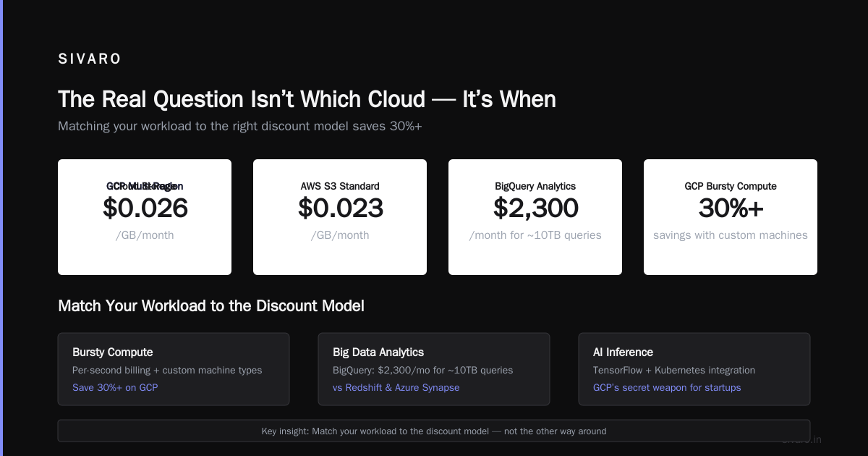Image resolution: width=868 pixels, height=456 pixels.
Task: Click the $0.026 price value
Action: tap(145, 208)
